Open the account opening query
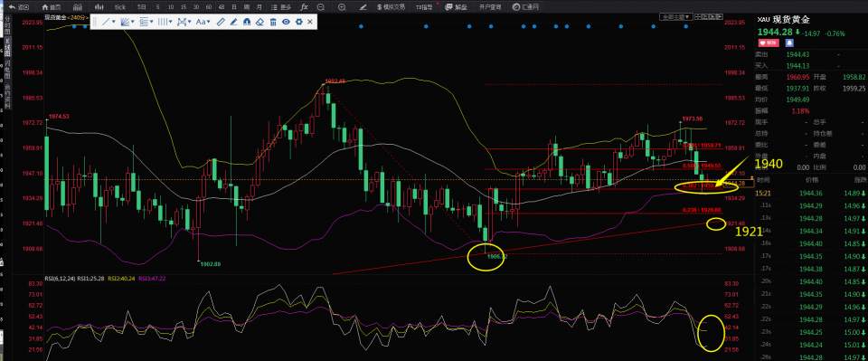This screenshot has width=868, height=361. pyautogui.click(x=490, y=7)
